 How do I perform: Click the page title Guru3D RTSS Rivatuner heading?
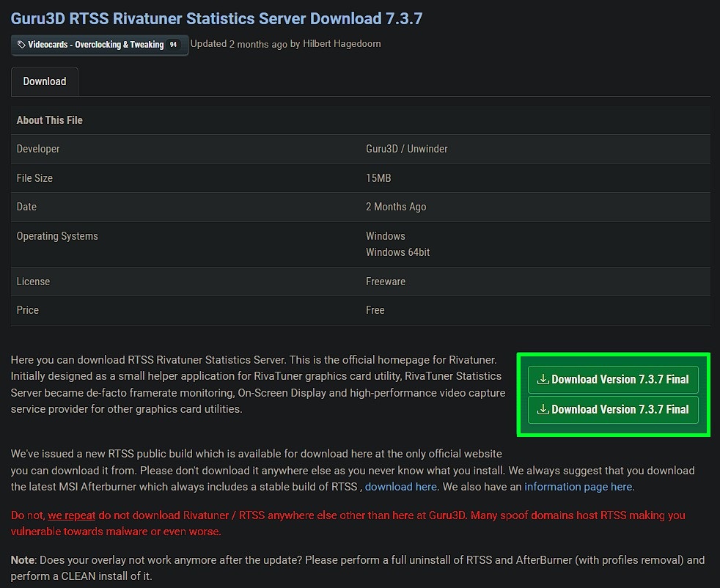(216, 18)
